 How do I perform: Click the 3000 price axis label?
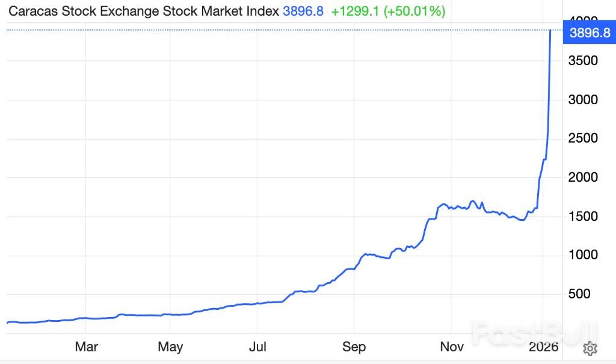tap(583, 100)
